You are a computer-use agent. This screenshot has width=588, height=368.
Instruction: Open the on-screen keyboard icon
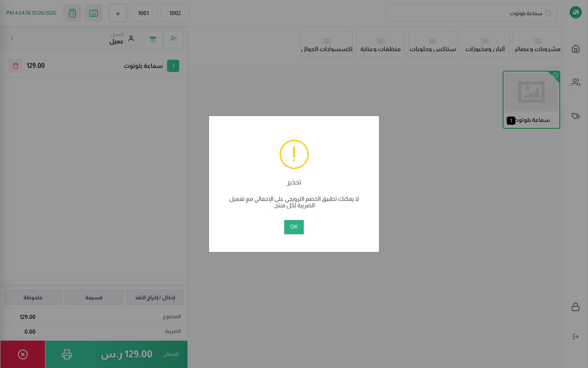click(94, 13)
